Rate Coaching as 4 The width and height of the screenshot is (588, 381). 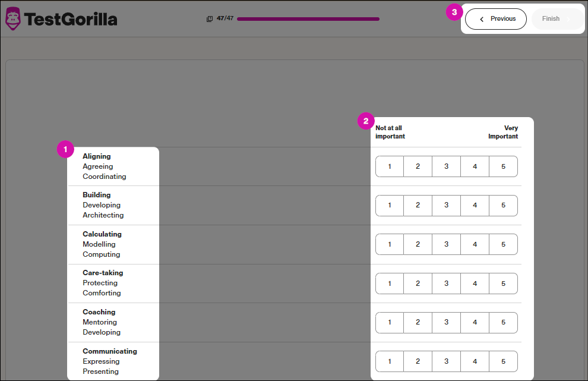(x=475, y=323)
